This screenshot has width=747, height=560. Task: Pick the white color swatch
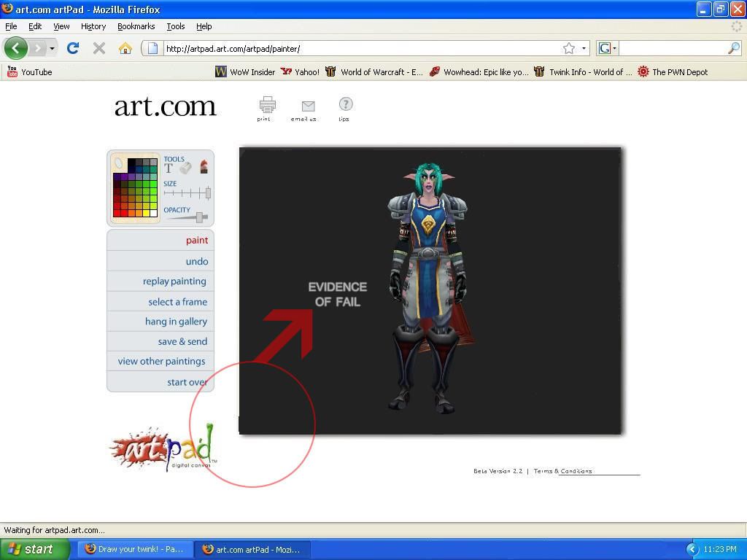pyautogui.click(x=153, y=214)
